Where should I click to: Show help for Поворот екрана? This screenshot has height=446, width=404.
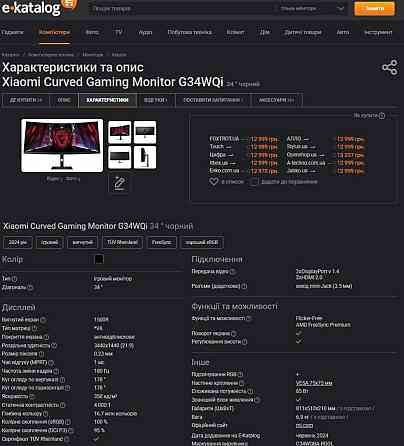234,333
